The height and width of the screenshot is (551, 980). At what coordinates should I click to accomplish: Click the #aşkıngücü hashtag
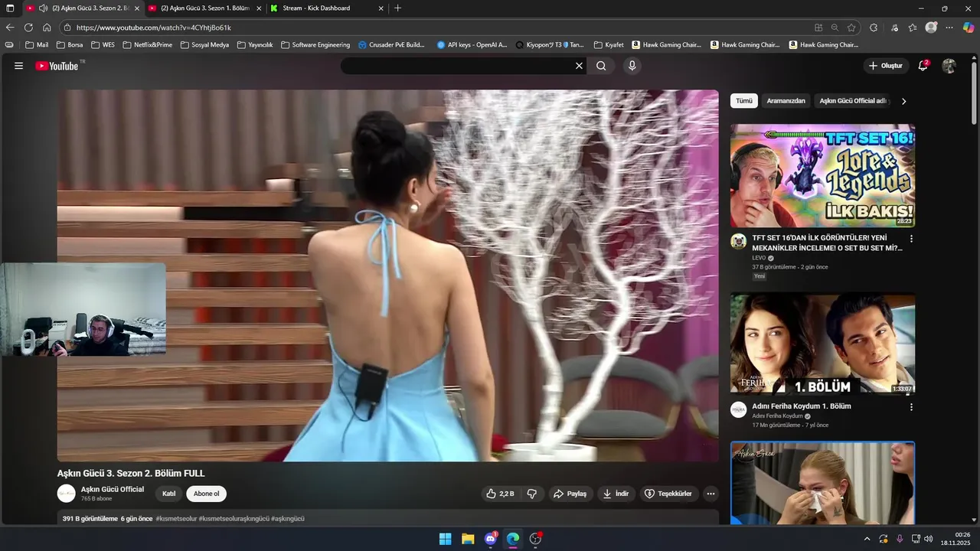(288, 519)
